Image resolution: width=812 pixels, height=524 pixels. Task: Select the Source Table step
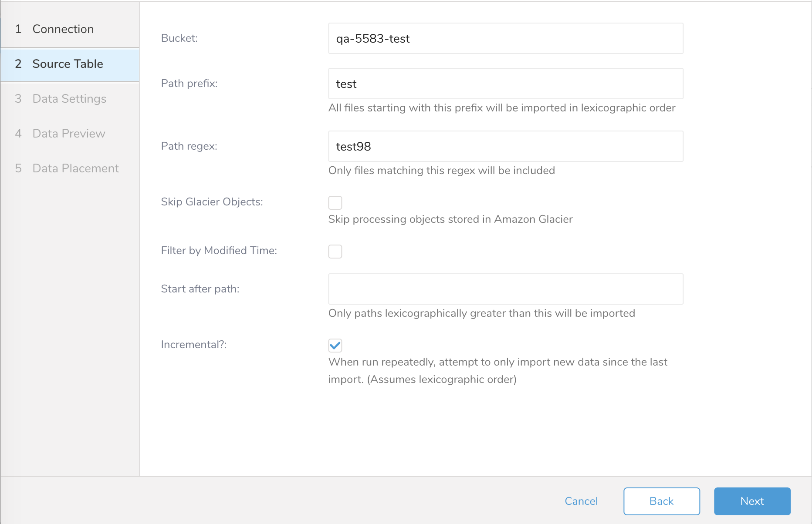tap(68, 64)
